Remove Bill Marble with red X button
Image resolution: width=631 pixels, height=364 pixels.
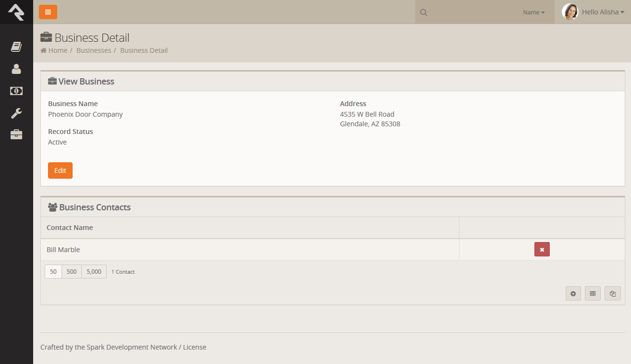(x=542, y=250)
